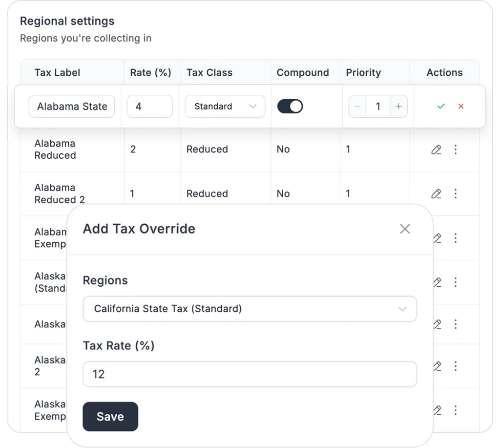The width and height of the screenshot is (500, 448).
Task: Close the Add Tax Override dialog
Action: click(x=405, y=229)
